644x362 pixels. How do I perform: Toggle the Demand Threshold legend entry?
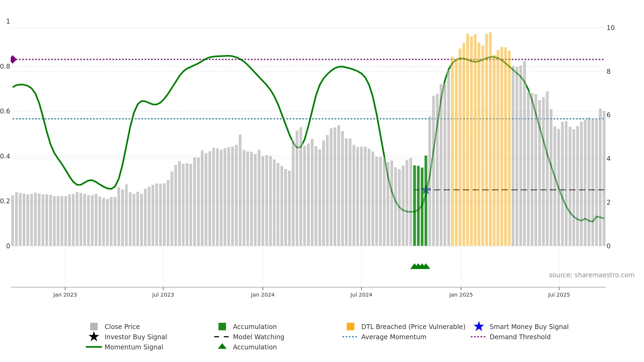(520, 337)
